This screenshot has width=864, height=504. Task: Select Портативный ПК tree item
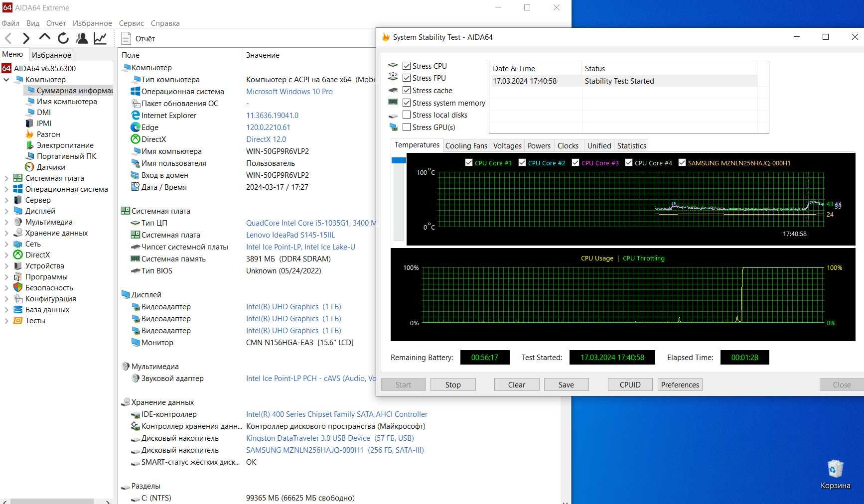67,156
